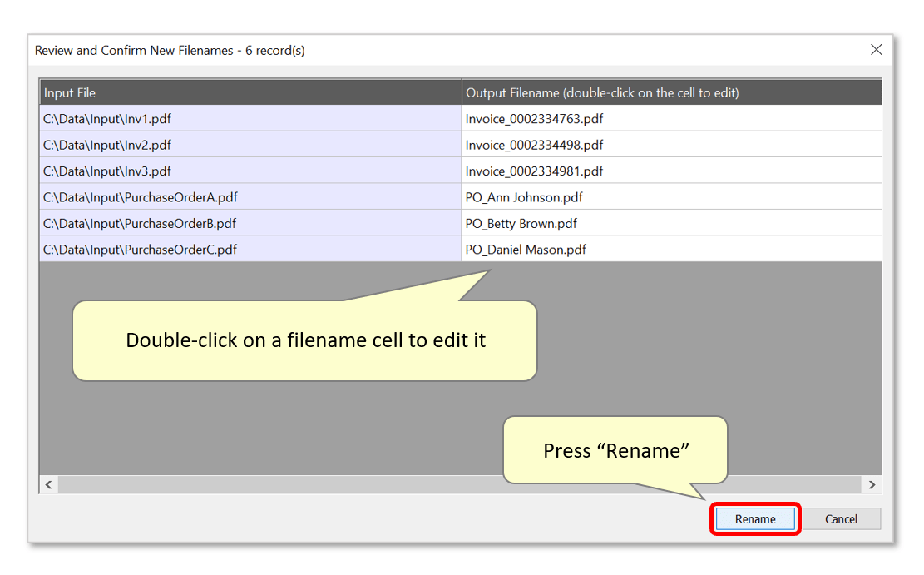
Task: Select the C:\Data\Input\Inv2.pdf cell
Action: point(250,145)
